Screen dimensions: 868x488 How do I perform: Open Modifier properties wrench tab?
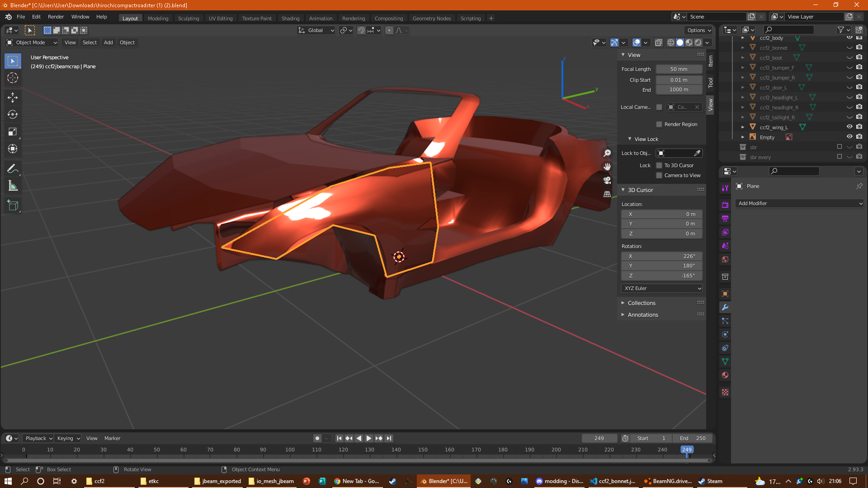coord(725,307)
